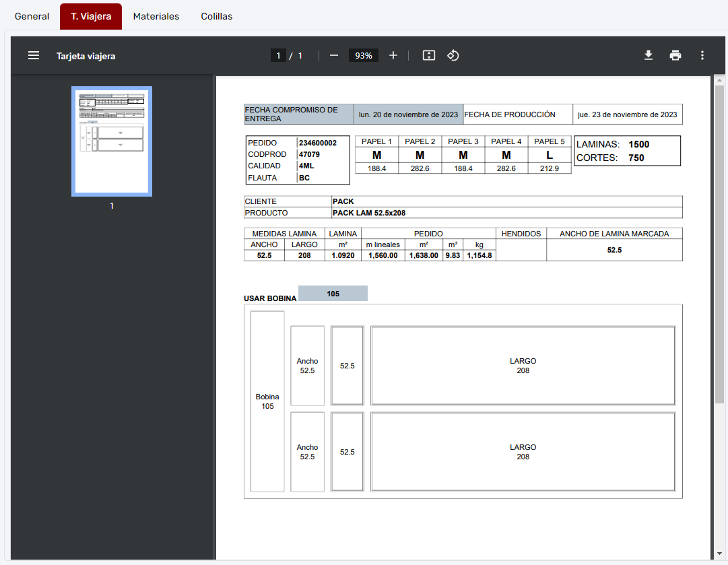Go to the Colillas tab
This screenshot has width=728, height=565.
click(x=217, y=16)
